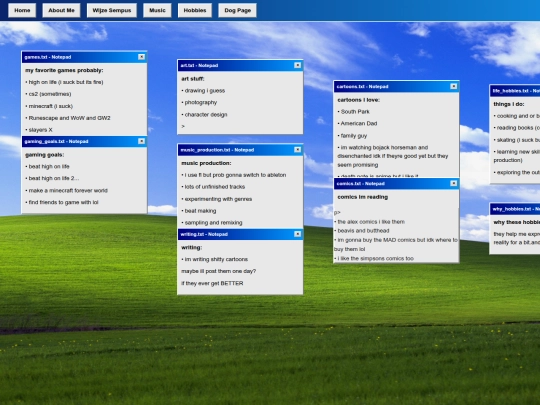
Task: Click 'i use fl but prob gonna switch' line
Action: pyautogui.click(x=234, y=175)
